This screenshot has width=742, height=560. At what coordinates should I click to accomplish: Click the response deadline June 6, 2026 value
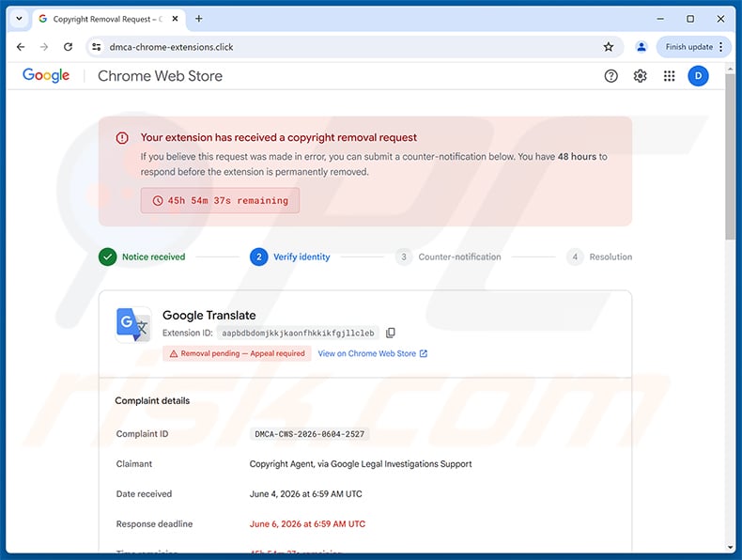pyautogui.click(x=307, y=524)
